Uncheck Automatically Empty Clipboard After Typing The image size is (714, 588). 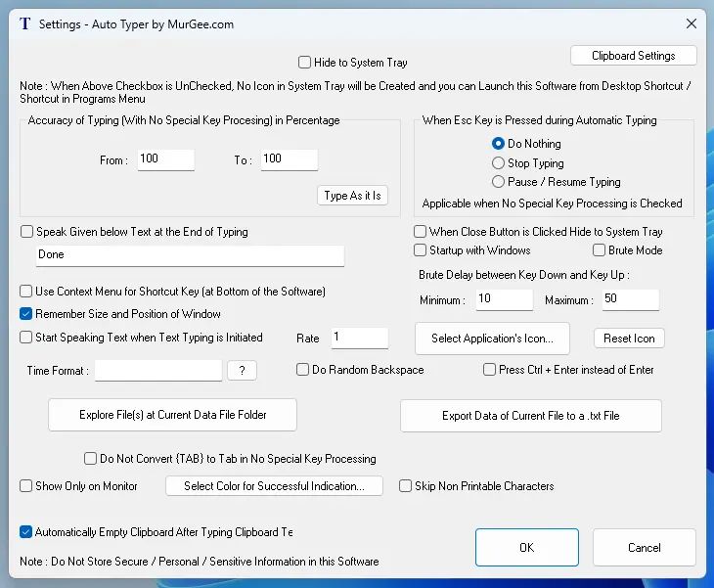(26, 532)
